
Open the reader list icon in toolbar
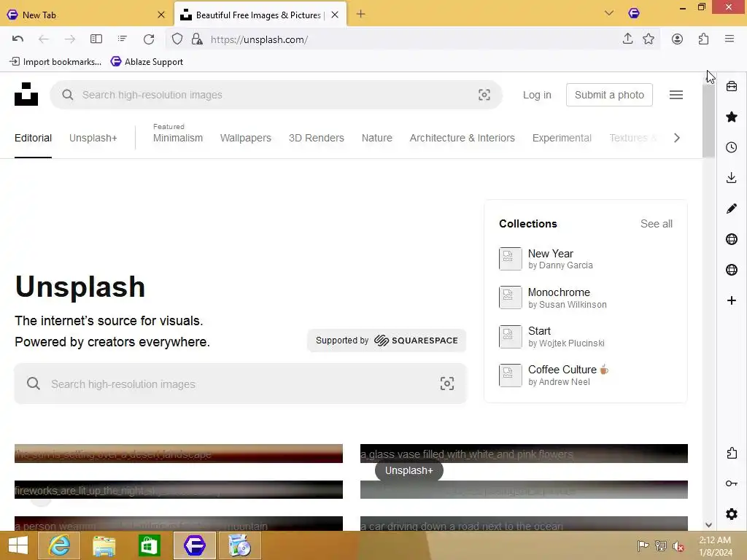point(123,39)
